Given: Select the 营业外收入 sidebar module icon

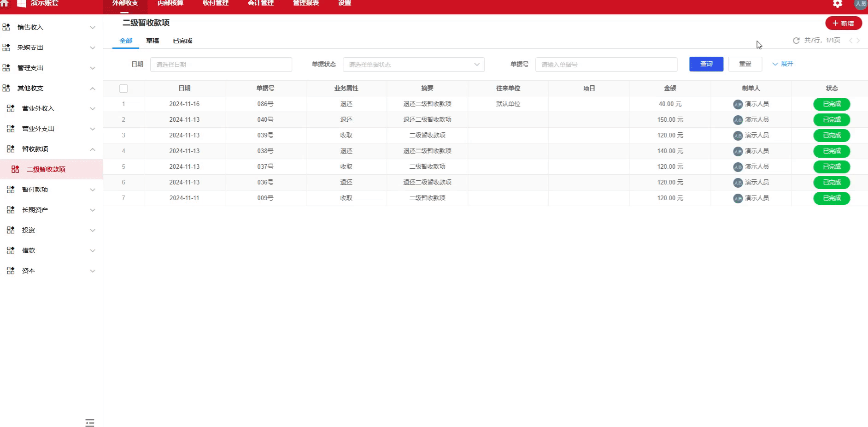Looking at the screenshot, I should 10,108.
